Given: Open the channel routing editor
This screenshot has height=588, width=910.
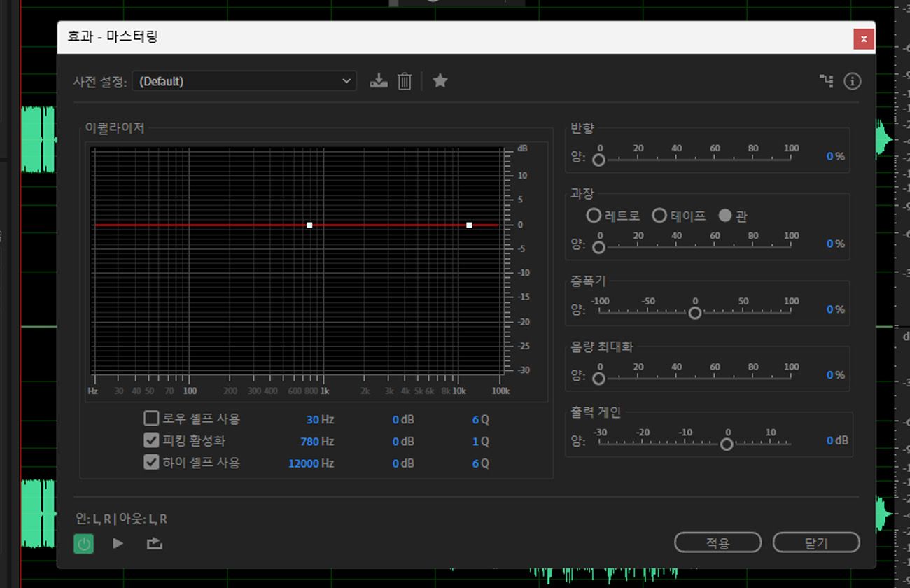Looking at the screenshot, I should (827, 81).
